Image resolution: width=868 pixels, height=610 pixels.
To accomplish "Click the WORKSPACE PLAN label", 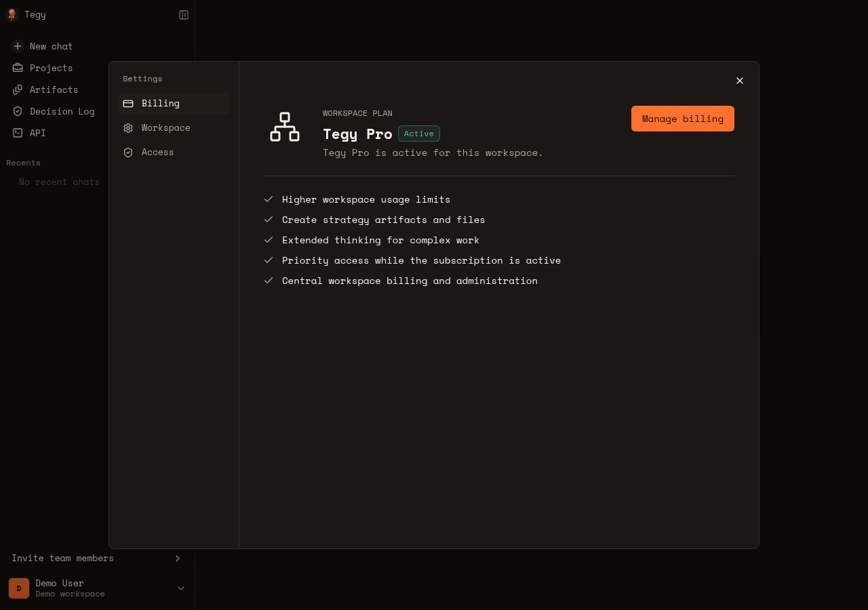I will (x=357, y=113).
